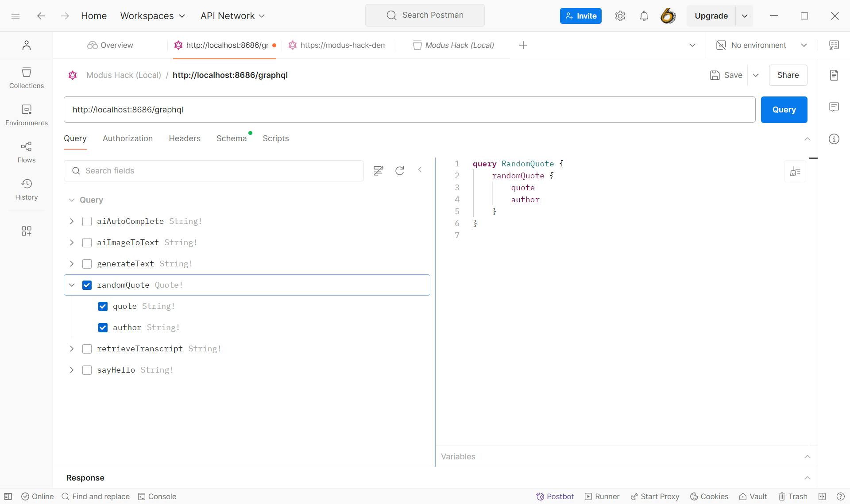Toggle the sidebar from status bar icon
The width and height of the screenshot is (850, 504).
(8, 496)
